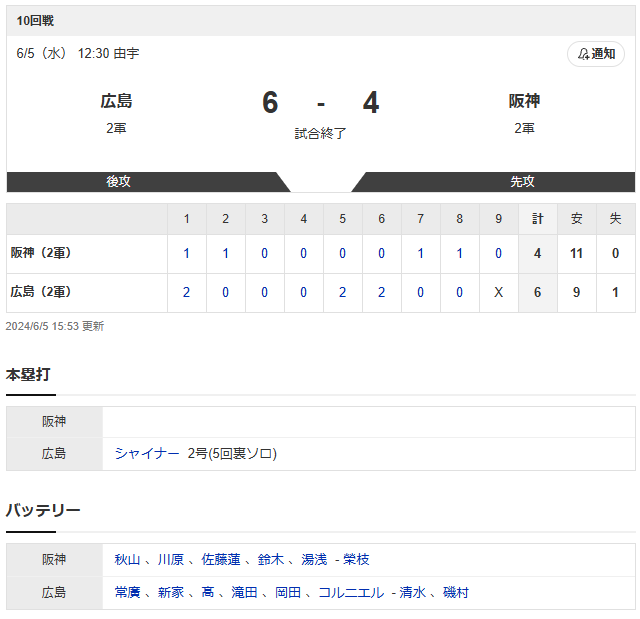Click 広島（2軍） row label in scoreboard
This screenshot has height=619, width=640.
(41, 292)
